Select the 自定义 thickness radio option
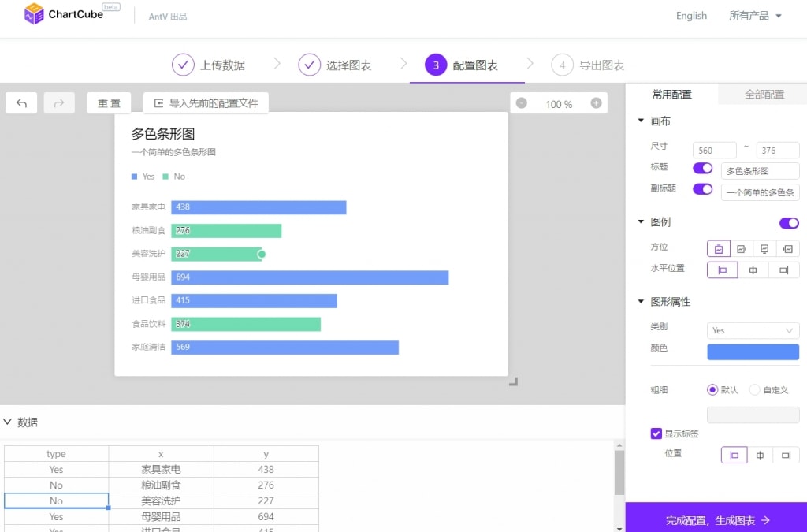 click(754, 389)
